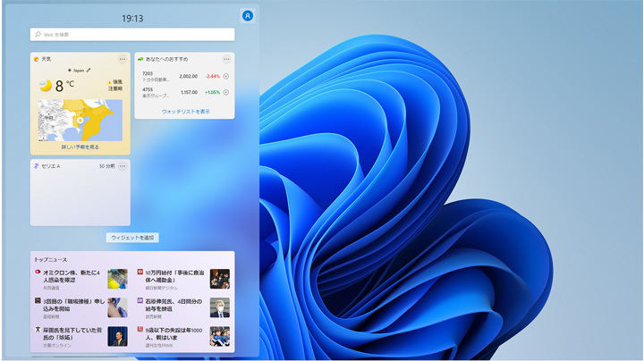Select the 4755 Rakuten stock row

(185, 92)
